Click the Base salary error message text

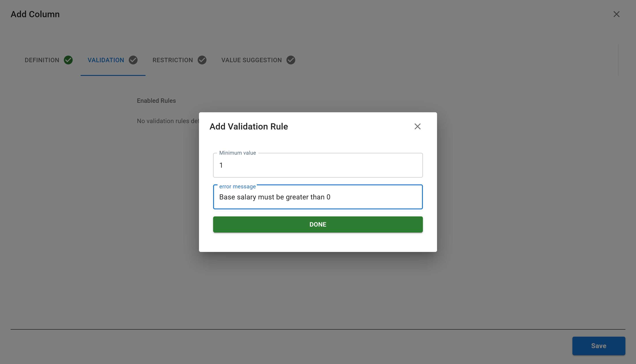point(275,197)
